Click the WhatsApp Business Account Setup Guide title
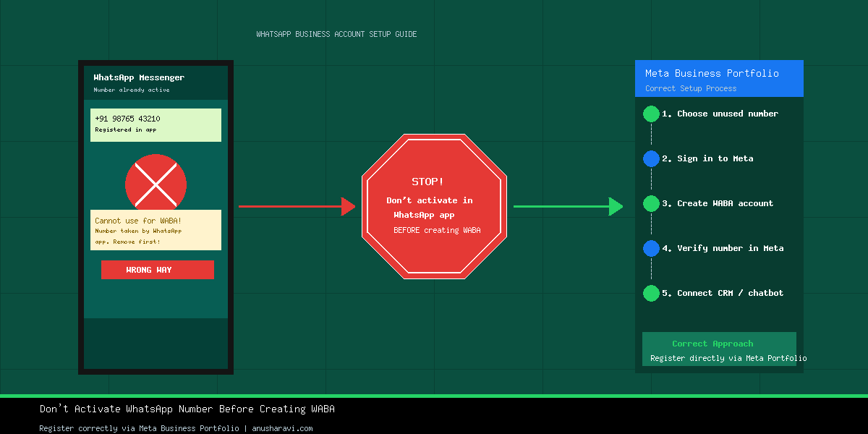The height and width of the screenshot is (434, 868). pos(336,34)
